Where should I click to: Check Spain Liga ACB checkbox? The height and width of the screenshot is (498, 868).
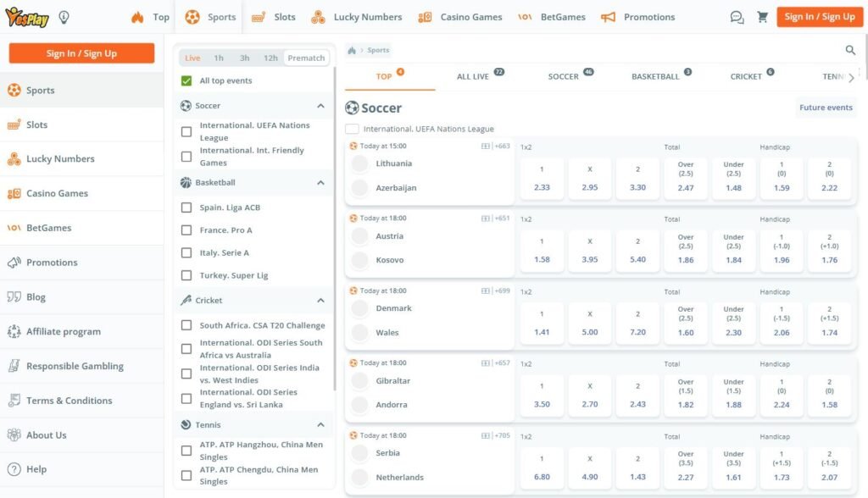point(186,207)
